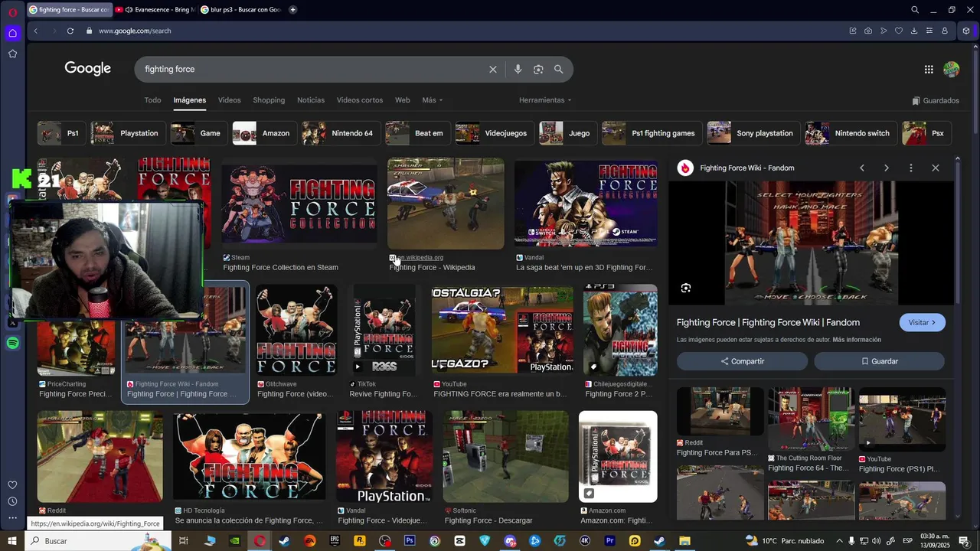
Task: Search inside the image with the Lens icon on preview
Action: click(686, 288)
